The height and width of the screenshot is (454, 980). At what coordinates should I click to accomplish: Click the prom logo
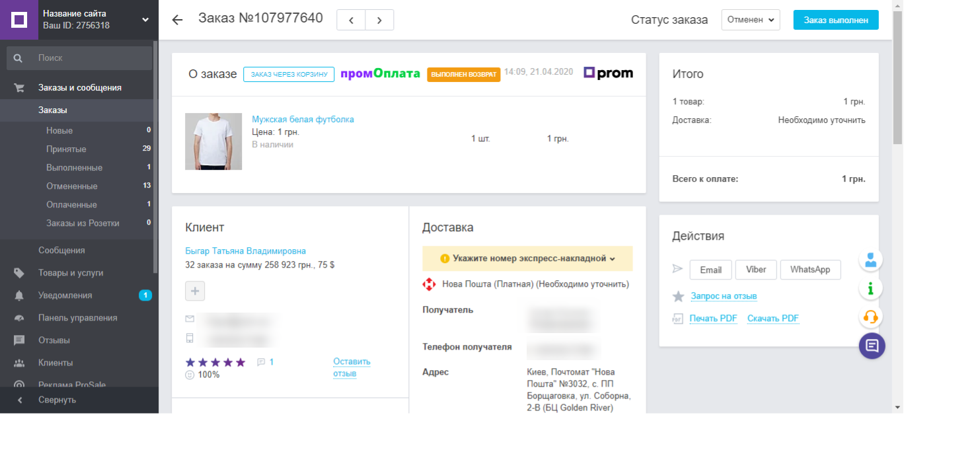[x=608, y=73]
